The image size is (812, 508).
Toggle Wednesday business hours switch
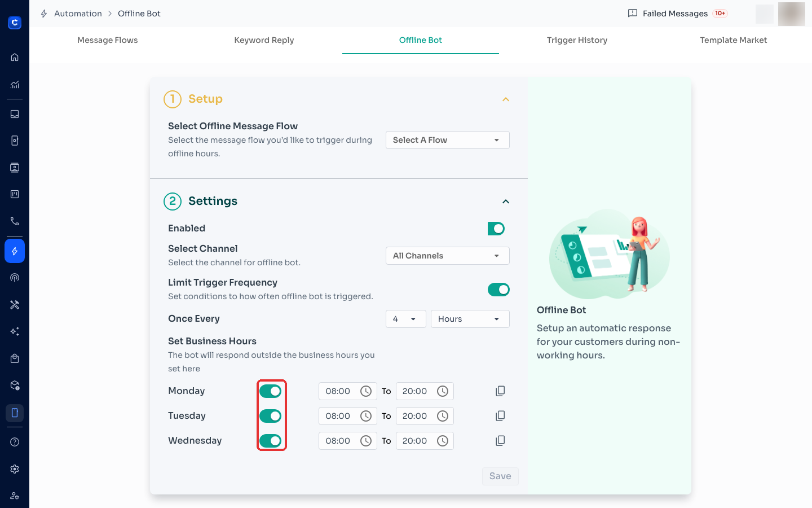(271, 441)
